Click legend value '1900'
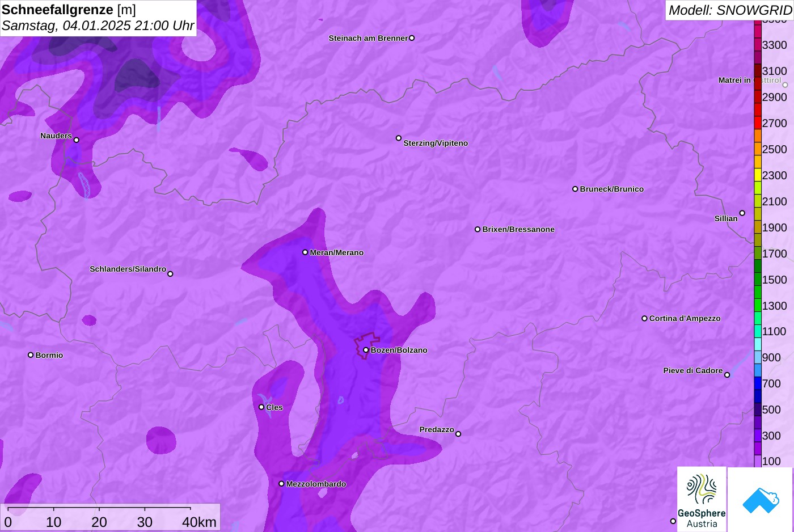The image size is (794, 532). point(775,227)
